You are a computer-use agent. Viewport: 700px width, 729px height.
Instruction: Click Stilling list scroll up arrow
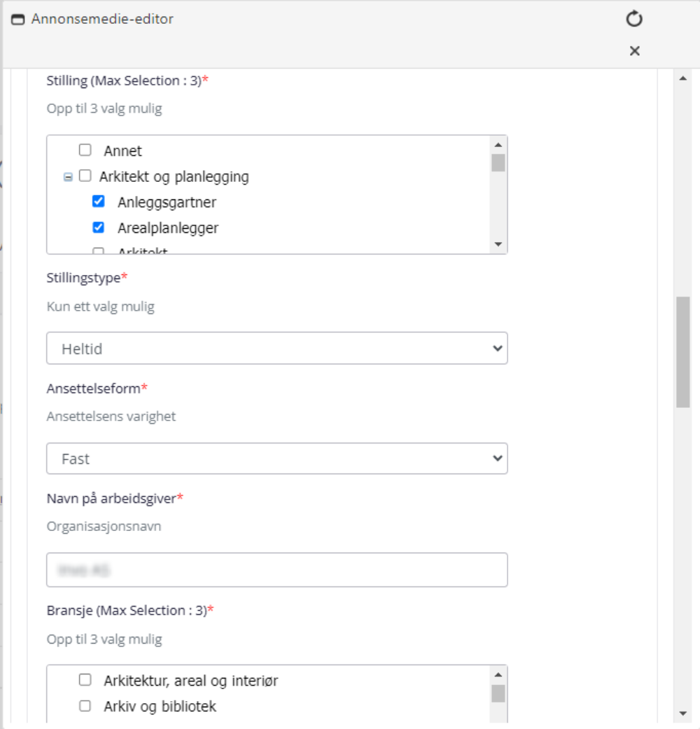click(498, 145)
